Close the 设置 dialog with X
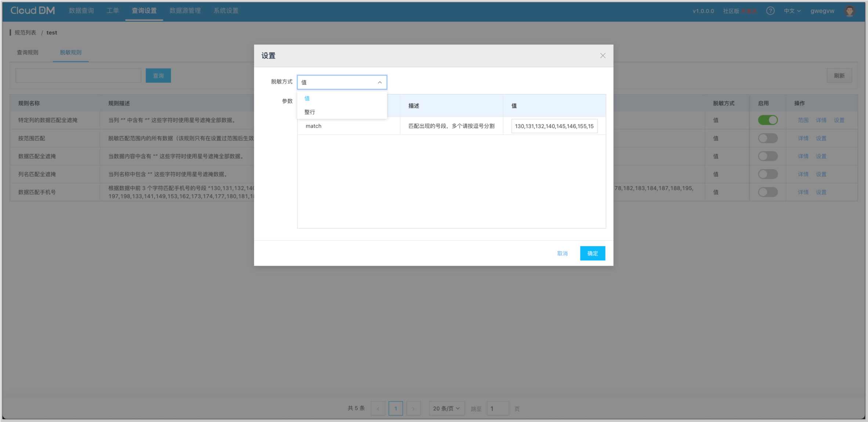The width and height of the screenshot is (868, 422). pyautogui.click(x=603, y=56)
